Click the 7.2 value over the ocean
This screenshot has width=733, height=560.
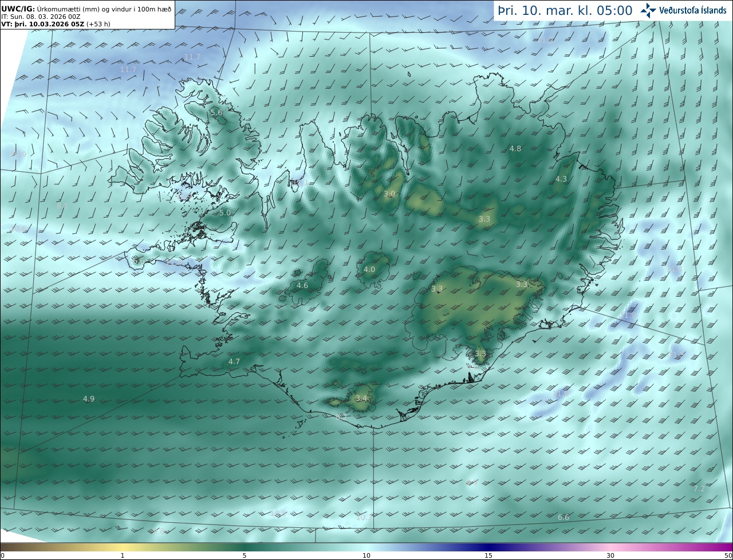pyautogui.click(x=699, y=489)
